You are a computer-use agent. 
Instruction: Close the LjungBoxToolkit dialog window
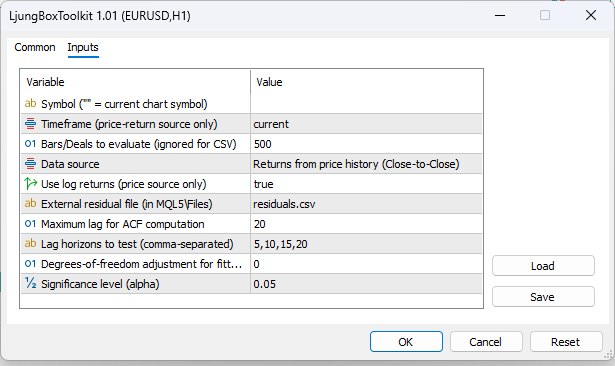click(x=591, y=15)
